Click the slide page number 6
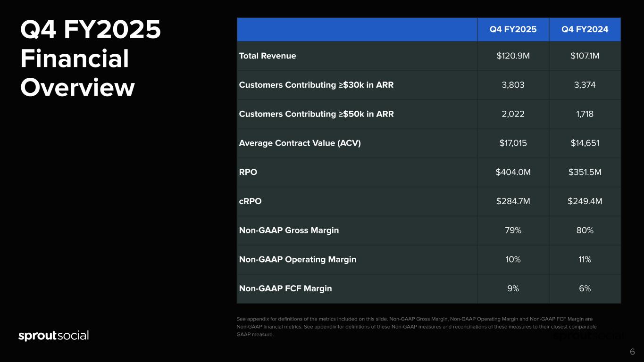644x362 pixels. (x=632, y=352)
